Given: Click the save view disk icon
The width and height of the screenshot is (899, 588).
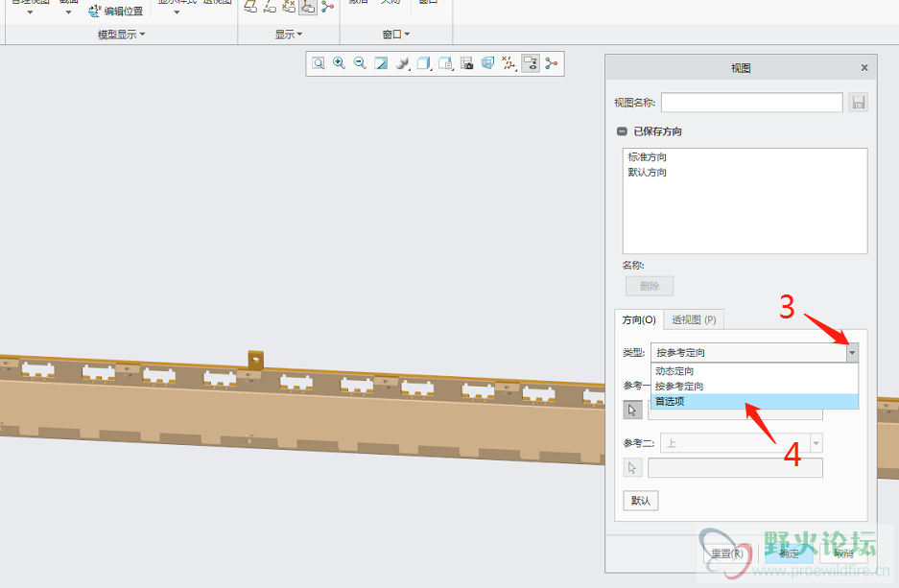Looking at the screenshot, I should point(859,102).
